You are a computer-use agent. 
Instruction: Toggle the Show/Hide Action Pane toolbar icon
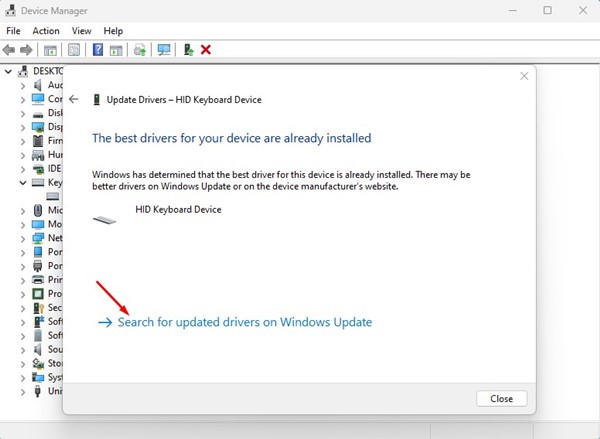(116, 50)
